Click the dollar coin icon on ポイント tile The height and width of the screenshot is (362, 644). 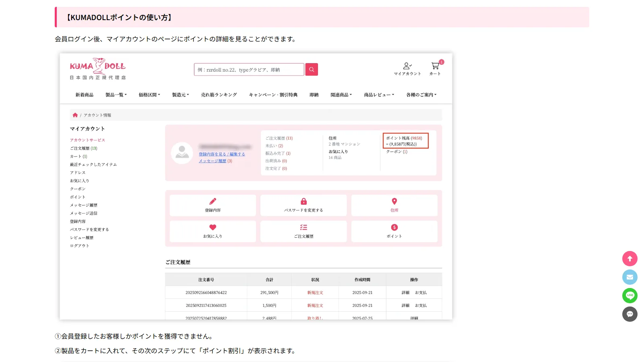tap(394, 227)
